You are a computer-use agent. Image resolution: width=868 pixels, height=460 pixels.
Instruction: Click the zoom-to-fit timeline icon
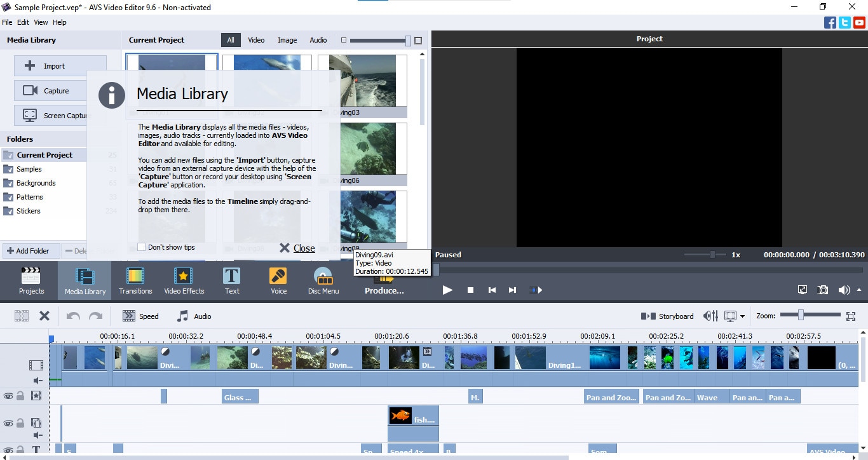(851, 316)
